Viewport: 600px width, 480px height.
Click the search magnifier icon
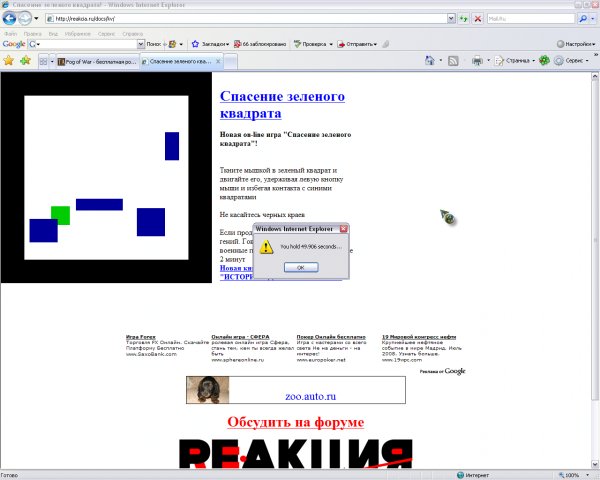click(583, 18)
